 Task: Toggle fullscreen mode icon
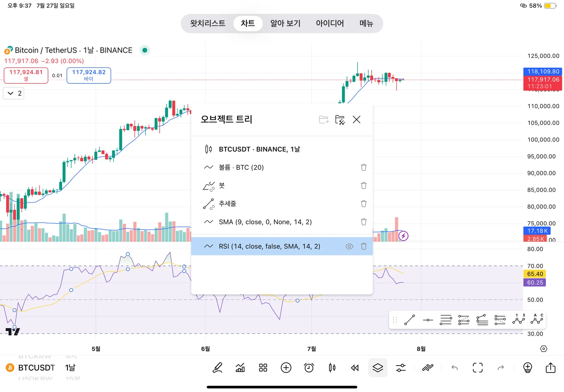click(478, 368)
